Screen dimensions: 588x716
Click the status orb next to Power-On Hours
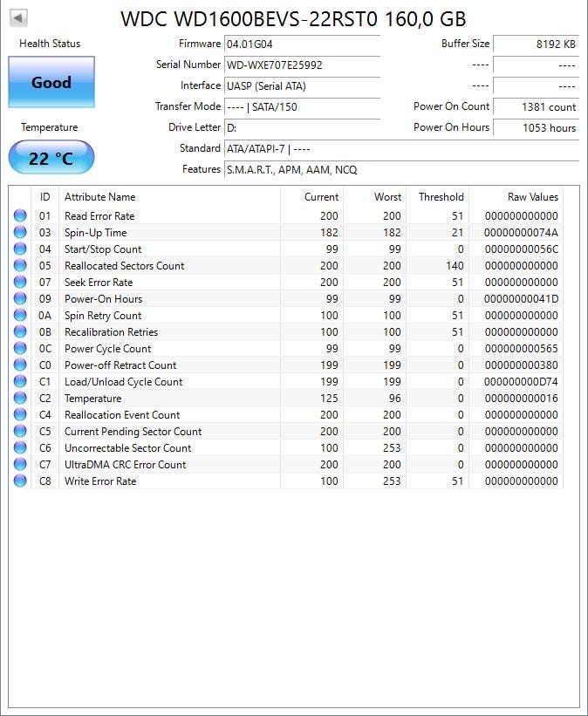click(20, 299)
